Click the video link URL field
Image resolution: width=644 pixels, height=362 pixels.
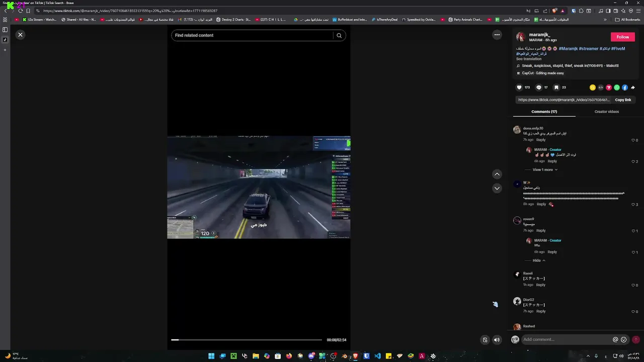pos(563,100)
